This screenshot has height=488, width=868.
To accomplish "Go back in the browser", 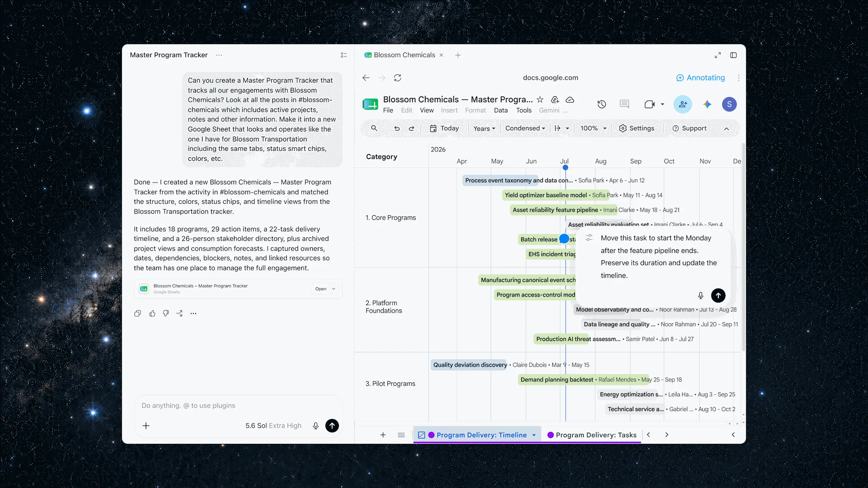I will point(366,78).
